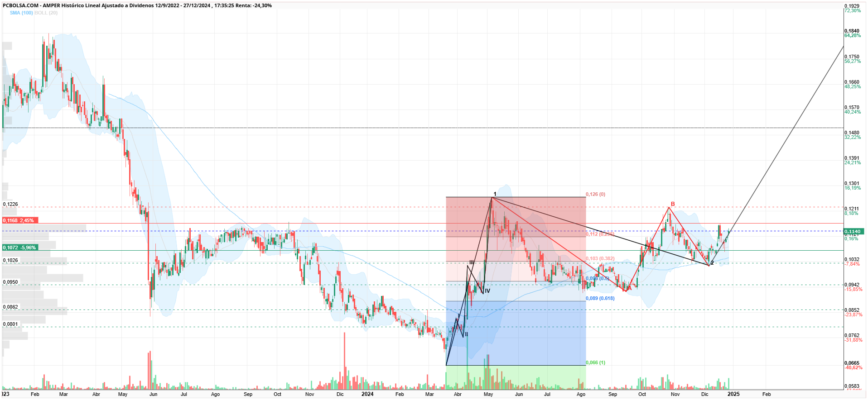
Task: Click the 0,0762 price axis label
Action: [852, 336]
